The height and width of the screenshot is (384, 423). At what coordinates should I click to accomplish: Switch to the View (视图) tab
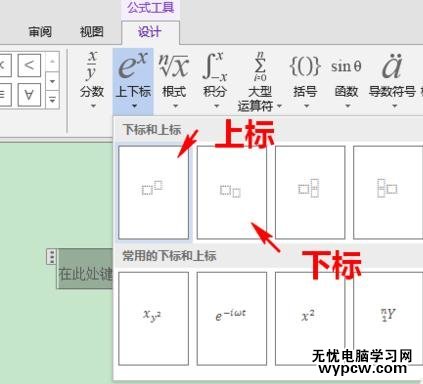(x=92, y=32)
